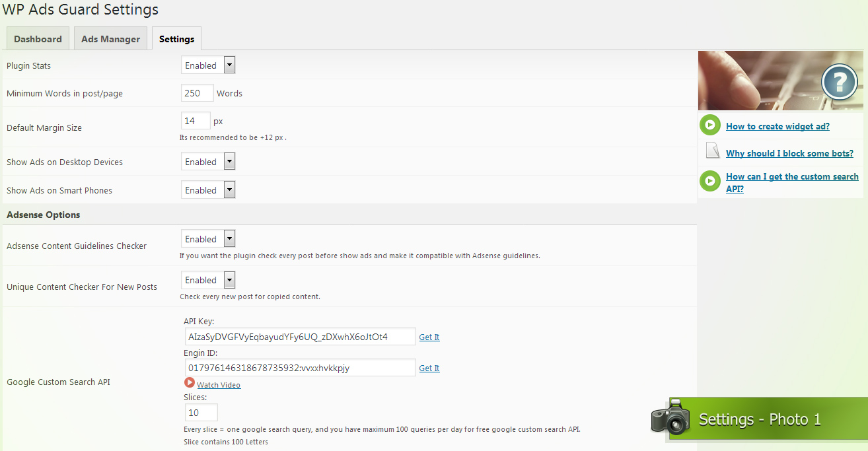Image resolution: width=868 pixels, height=451 pixels.
Task: Click the red play icon next to Watch Video
Action: (x=190, y=383)
